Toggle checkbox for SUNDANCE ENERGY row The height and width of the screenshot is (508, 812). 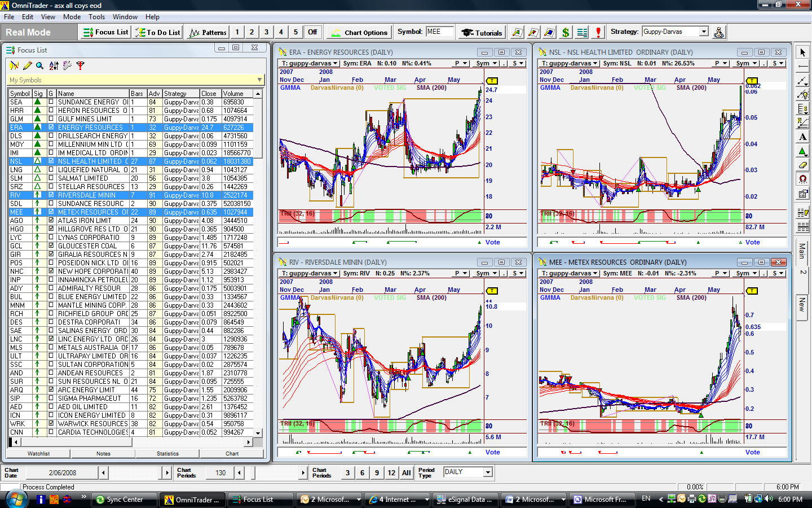coord(51,102)
